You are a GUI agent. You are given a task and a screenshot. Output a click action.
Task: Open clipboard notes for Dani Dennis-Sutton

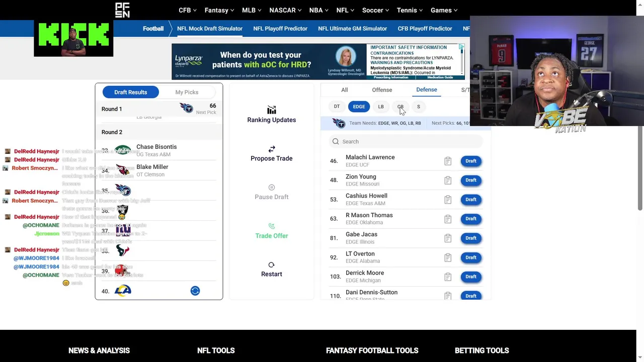(448, 296)
